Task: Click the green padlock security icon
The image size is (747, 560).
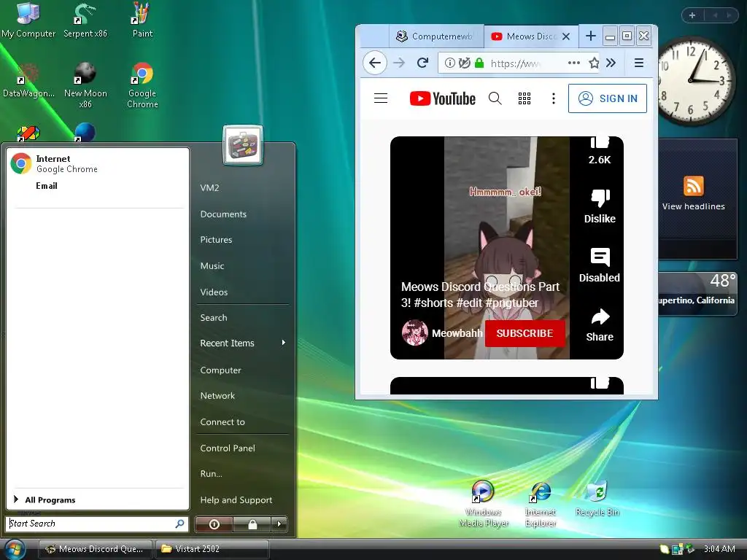Action: [x=479, y=63]
